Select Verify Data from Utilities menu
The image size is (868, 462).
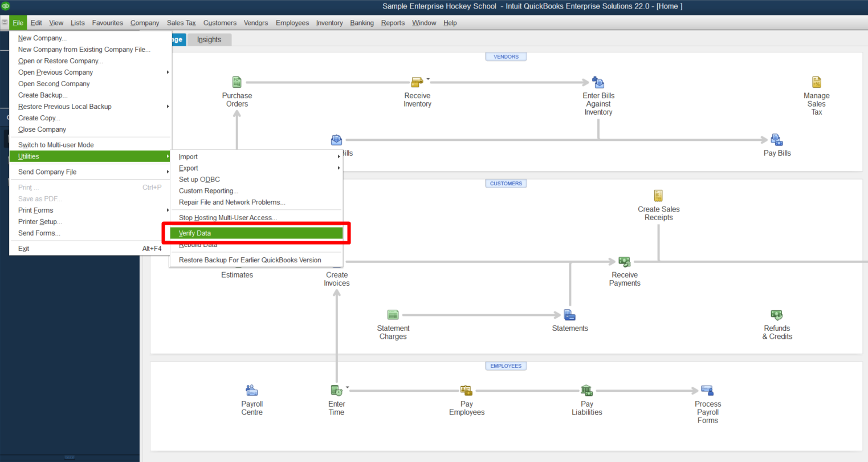(x=256, y=233)
